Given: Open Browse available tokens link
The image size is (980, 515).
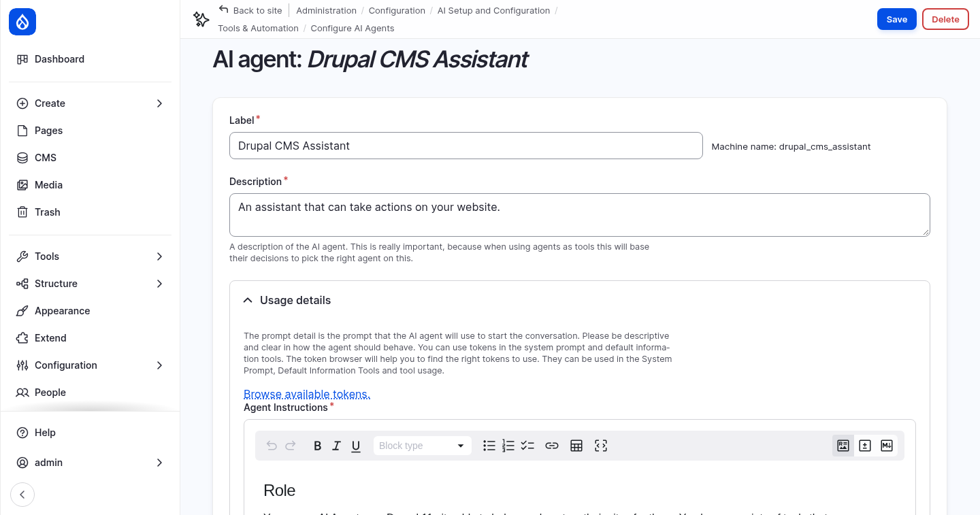Looking at the screenshot, I should 307,394.
